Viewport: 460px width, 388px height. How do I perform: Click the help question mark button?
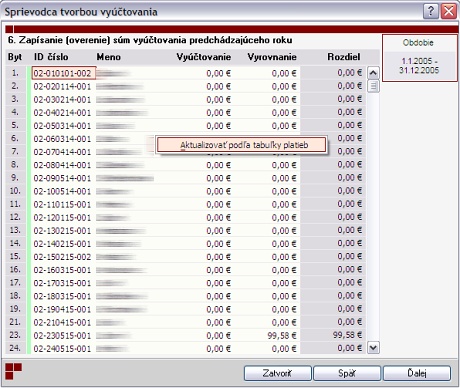point(430,11)
